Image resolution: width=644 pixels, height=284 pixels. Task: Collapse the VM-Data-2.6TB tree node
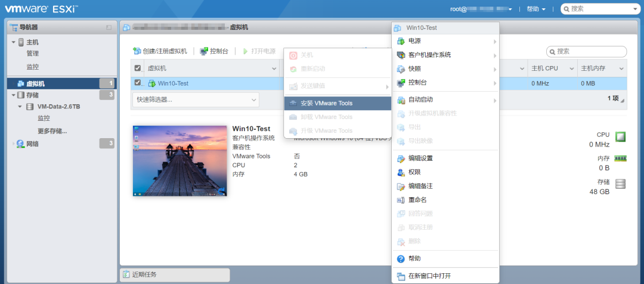pyautogui.click(x=20, y=107)
